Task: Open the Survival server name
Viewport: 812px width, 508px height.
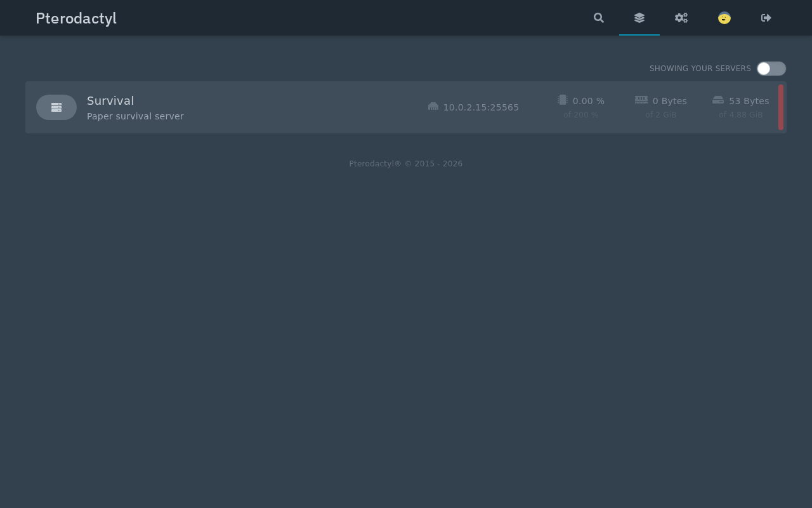Action: click(x=110, y=101)
